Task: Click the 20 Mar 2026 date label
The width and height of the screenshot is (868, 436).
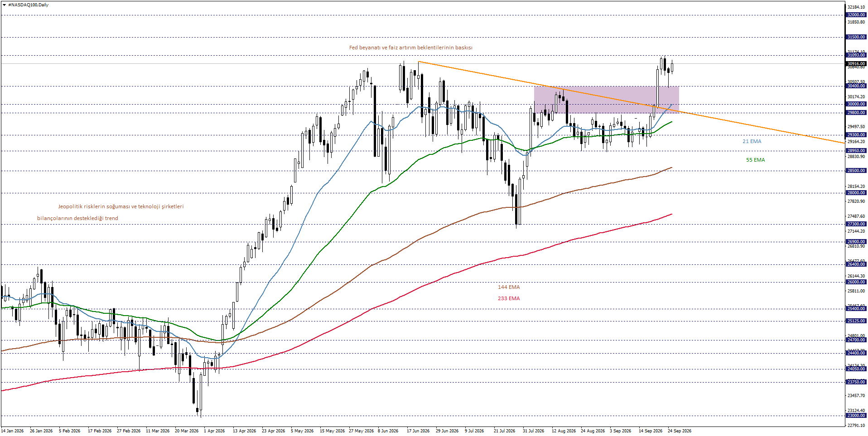Action: pyautogui.click(x=187, y=431)
